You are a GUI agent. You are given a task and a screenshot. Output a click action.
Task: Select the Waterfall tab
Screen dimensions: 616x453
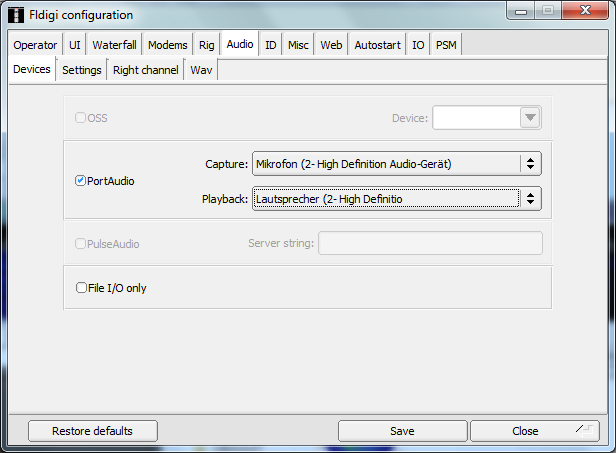pos(115,45)
